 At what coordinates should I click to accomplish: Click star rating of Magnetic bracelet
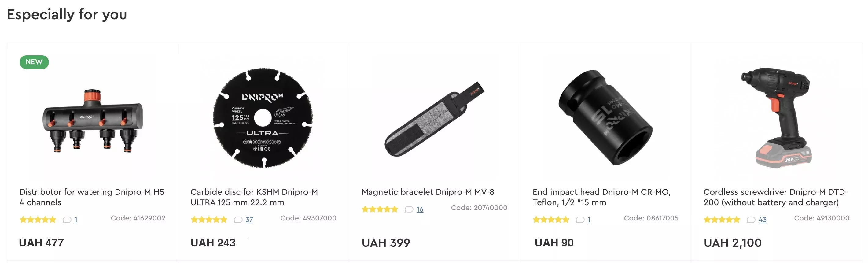(x=380, y=209)
